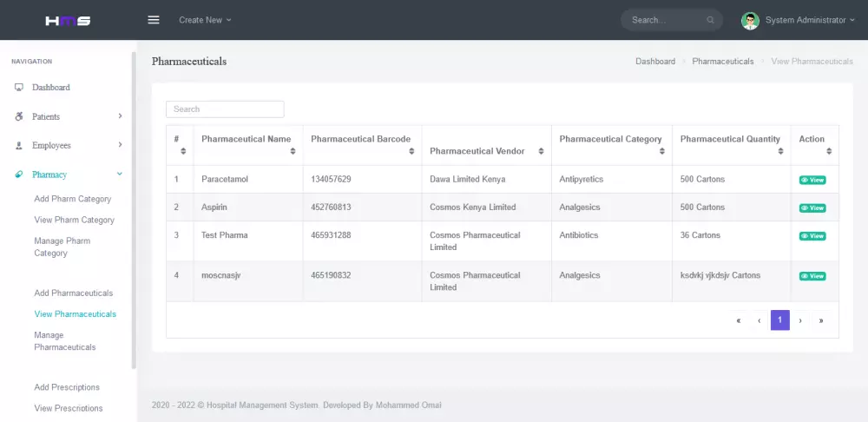Go to the last pagination page
Screen dimensions: 868x422
coord(821,320)
